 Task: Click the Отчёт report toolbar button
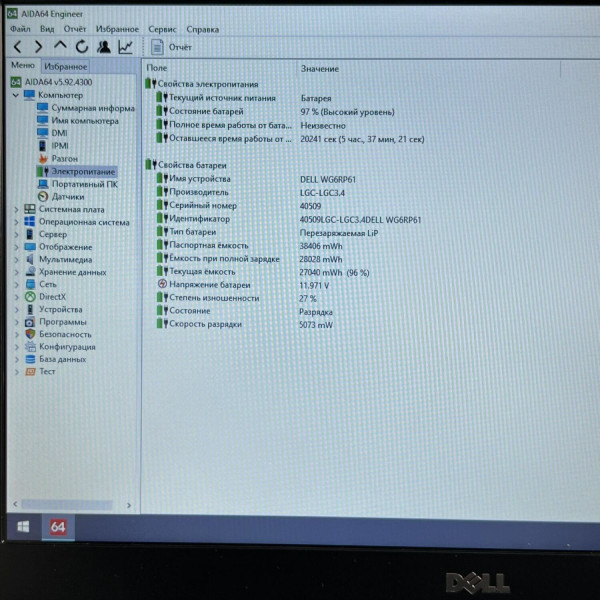(171, 47)
